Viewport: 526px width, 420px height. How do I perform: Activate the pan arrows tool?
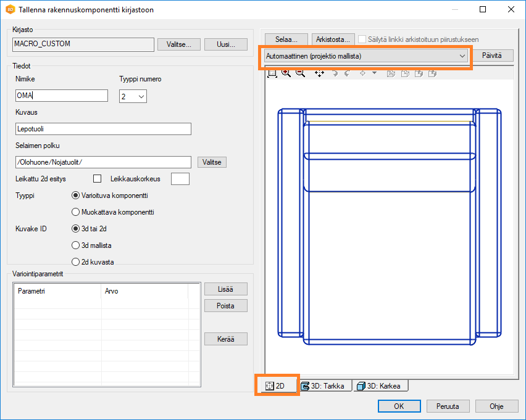click(x=319, y=73)
